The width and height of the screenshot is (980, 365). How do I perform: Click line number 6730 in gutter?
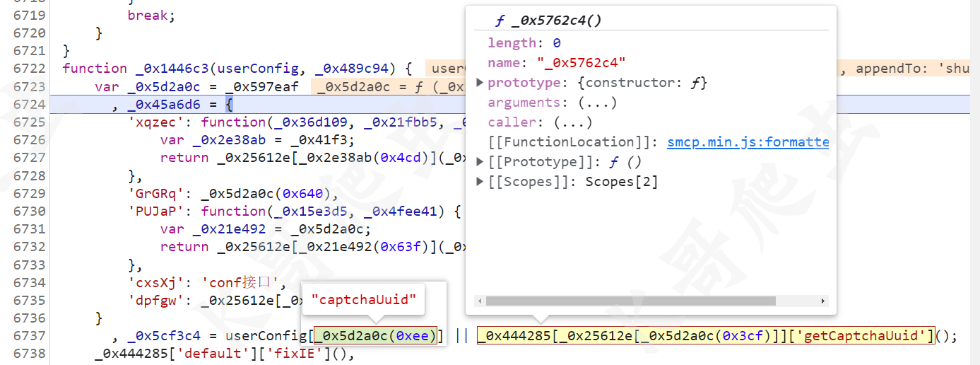pos(29,211)
